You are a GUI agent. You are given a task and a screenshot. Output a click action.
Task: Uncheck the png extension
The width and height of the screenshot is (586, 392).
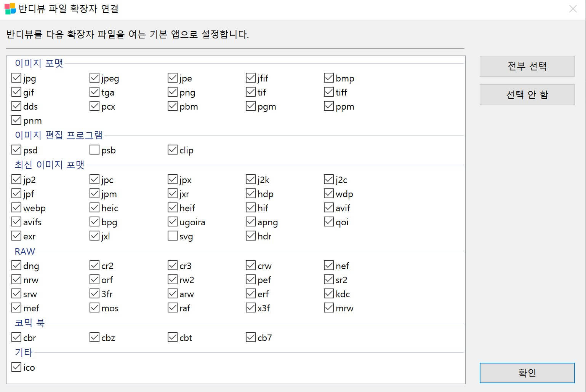coord(172,92)
